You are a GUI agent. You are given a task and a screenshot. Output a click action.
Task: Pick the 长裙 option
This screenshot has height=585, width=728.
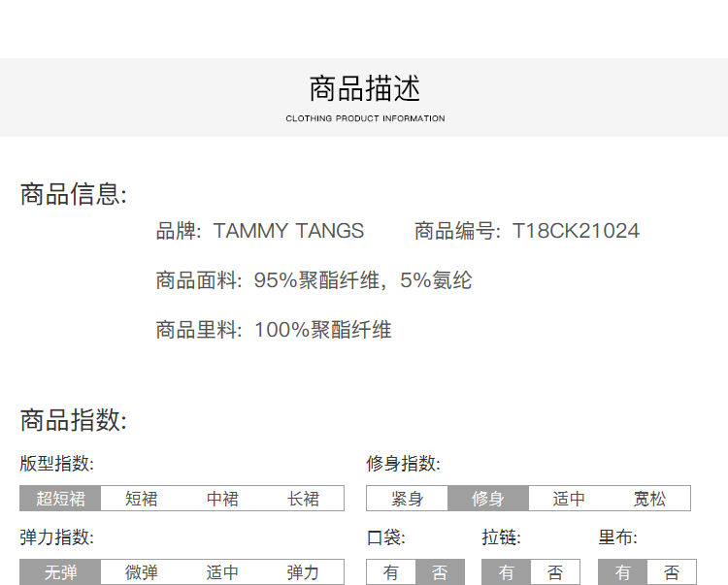pyautogui.click(x=303, y=499)
